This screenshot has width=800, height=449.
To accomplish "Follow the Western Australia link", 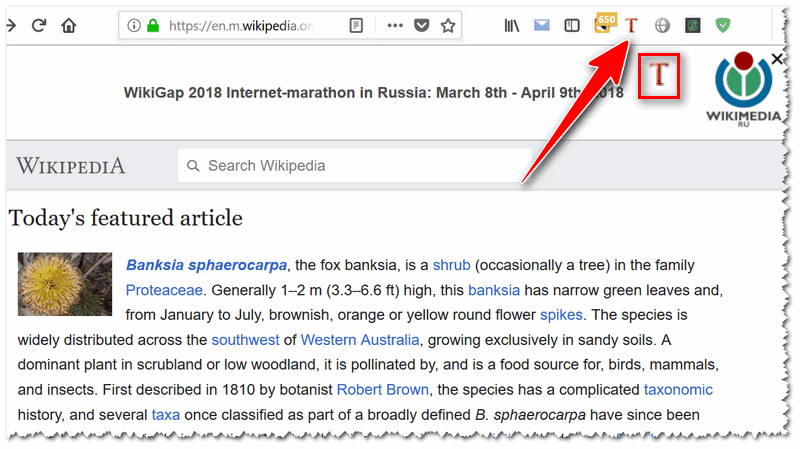I will click(360, 339).
